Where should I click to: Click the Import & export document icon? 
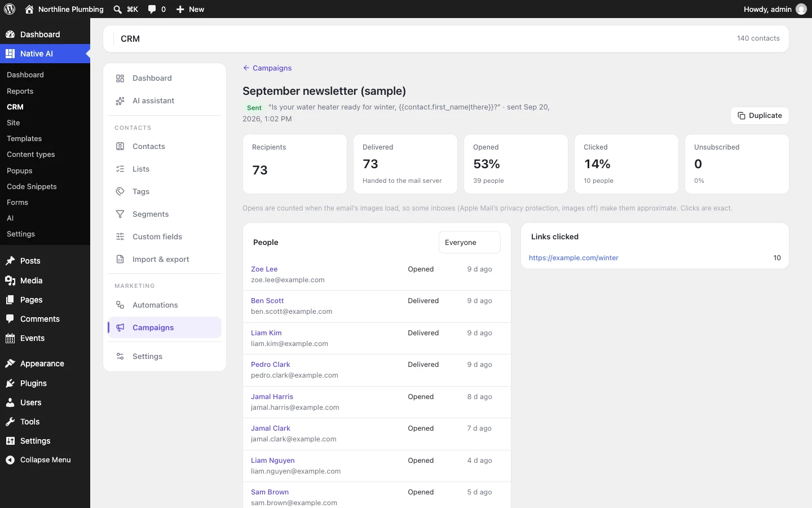point(120,259)
